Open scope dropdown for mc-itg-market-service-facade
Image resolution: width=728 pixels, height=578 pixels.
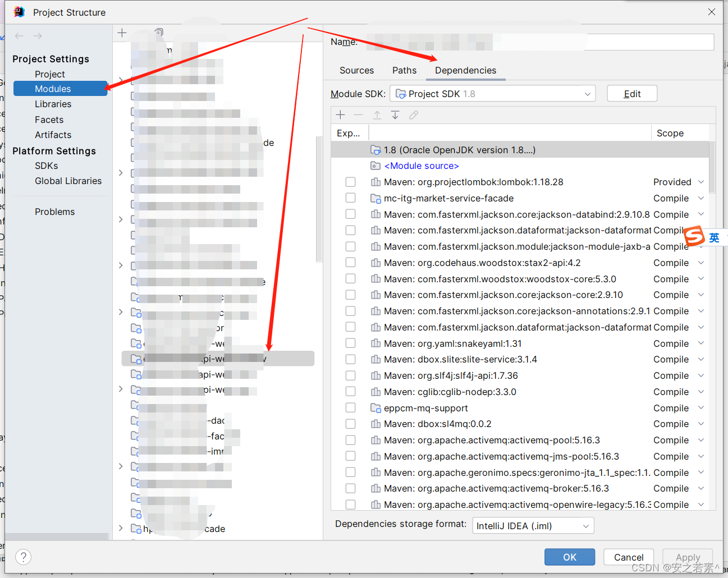coord(701,198)
